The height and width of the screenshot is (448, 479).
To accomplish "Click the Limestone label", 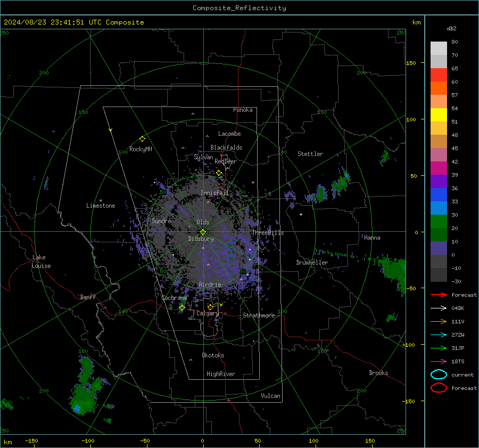I will point(101,206).
